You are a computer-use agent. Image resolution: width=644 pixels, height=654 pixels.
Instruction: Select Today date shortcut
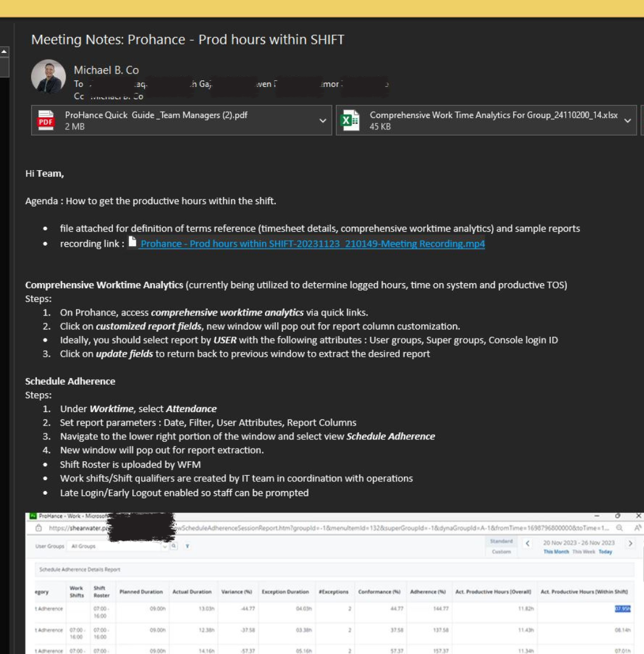click(x=605, y=552)
